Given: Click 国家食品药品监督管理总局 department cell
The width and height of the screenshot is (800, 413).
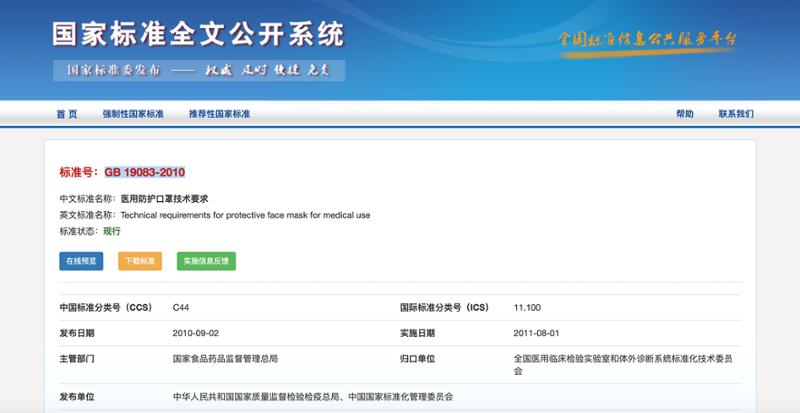Looking at the screenshot, I should tap(225, 357).
